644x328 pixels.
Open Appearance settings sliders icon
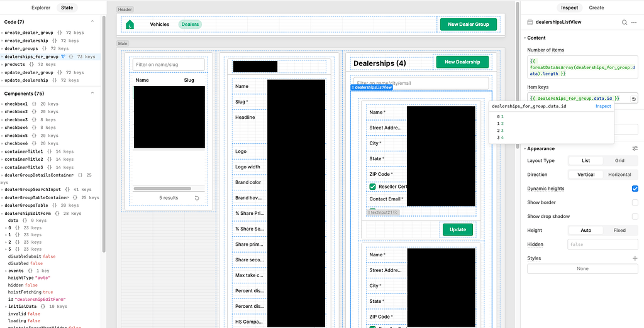[x=635, y=149]
